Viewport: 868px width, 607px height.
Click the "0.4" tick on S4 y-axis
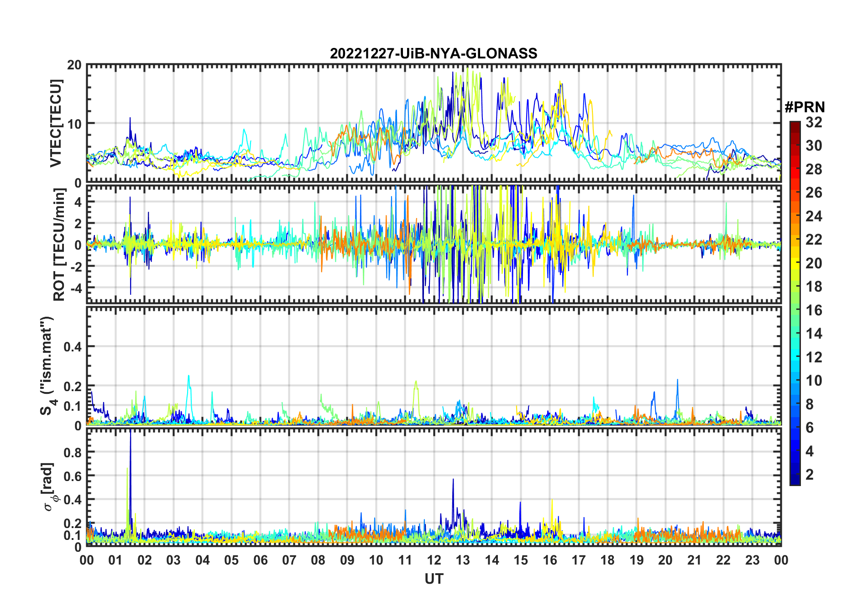(x=73, y=346)
